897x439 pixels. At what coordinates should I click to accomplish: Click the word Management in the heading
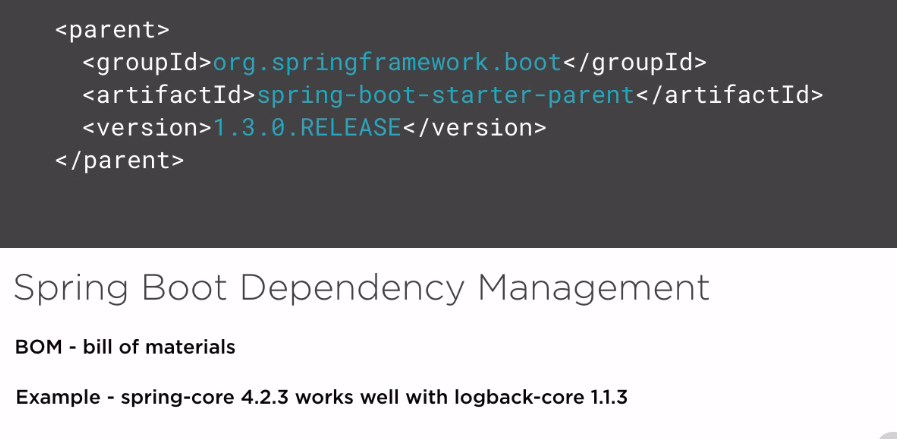coord(593,288)
